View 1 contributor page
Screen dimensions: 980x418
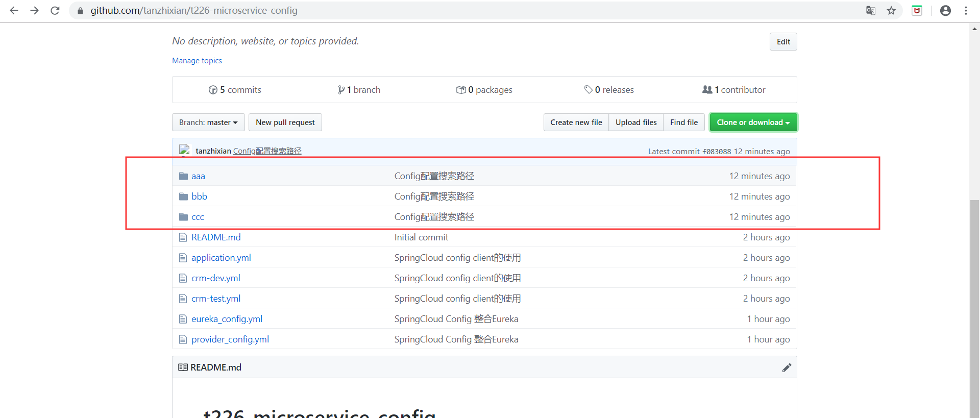tap(733, 90)
